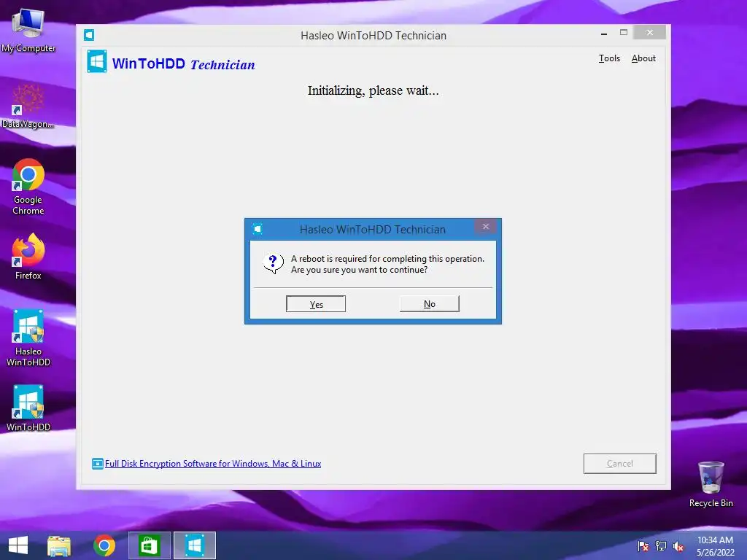Select the WinToHDD desktop shortcut
747x560 pixels.
[28, 408]
